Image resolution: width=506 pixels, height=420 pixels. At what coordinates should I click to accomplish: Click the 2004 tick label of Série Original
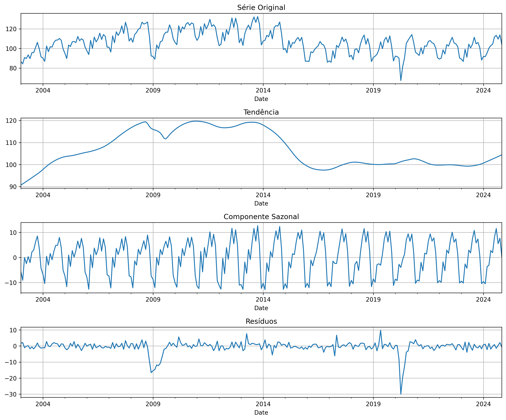point(43,90)
